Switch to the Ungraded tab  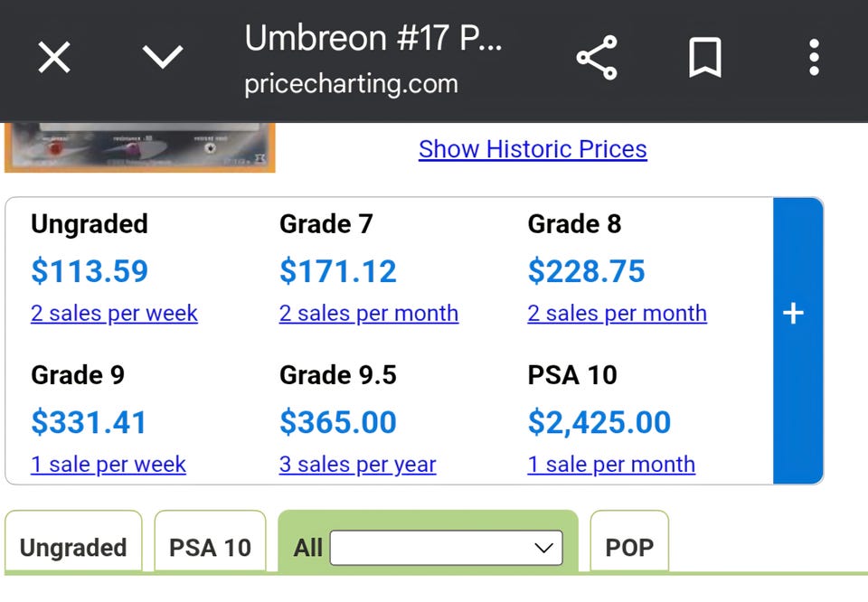(73, 548)
